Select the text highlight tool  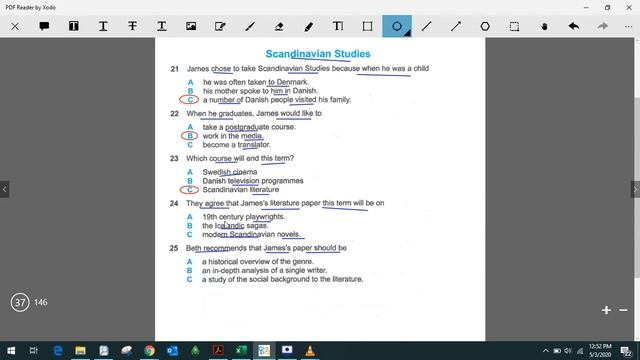pos(73,26)
